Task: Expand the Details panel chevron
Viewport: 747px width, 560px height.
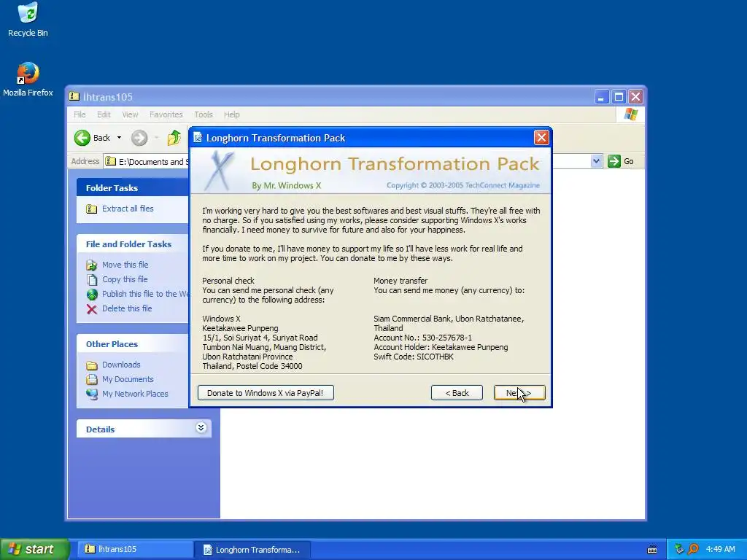Action: tap(201, 427)
